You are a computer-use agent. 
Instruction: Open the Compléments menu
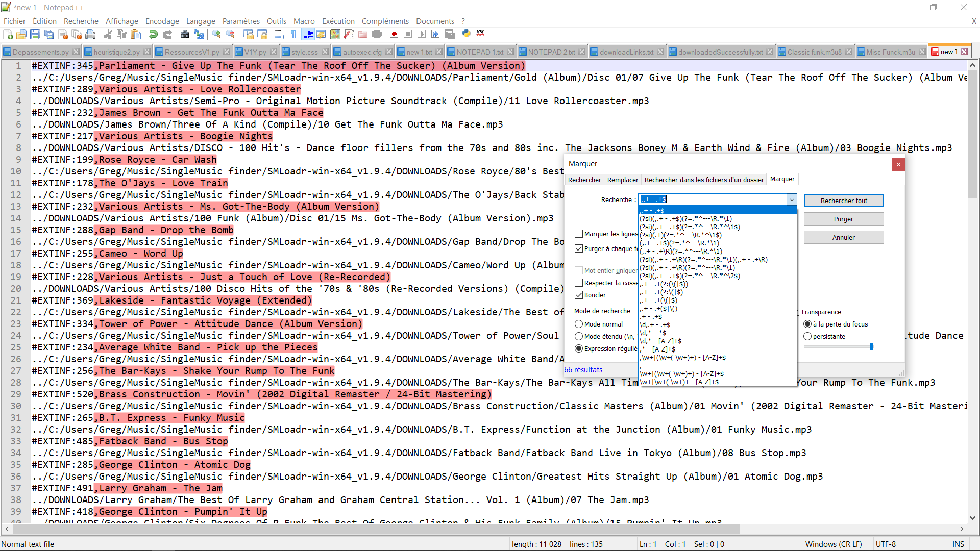(x=385, y=21)
